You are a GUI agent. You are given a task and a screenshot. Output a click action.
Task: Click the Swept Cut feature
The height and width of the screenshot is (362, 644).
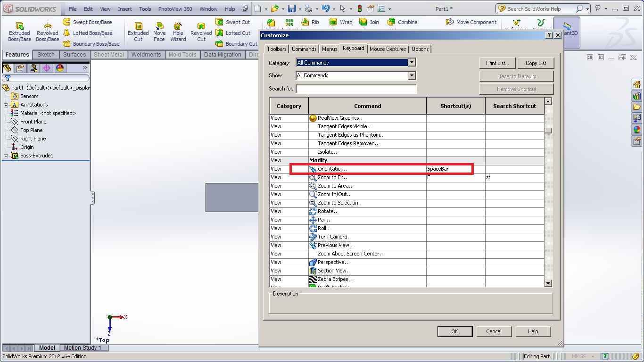click(x=233, y=22)
